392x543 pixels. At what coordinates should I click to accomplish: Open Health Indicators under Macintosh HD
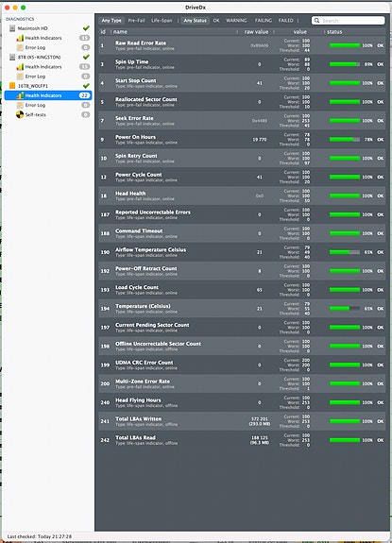click(x=43, y=38)
